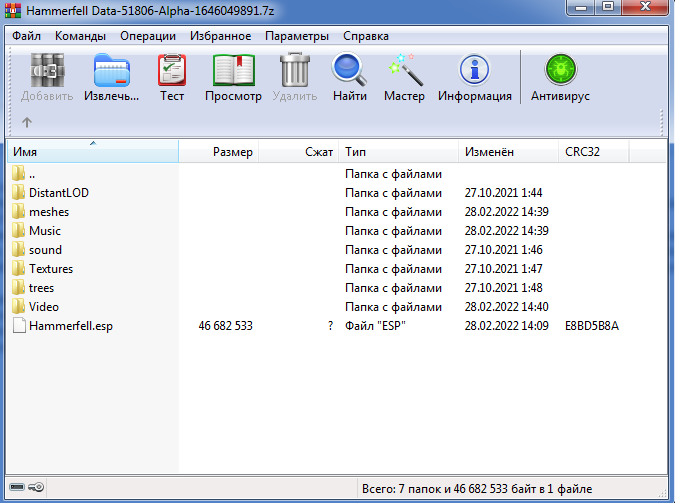The height and width of the screenshot is (503, 675).
Task: Open the Параметры menu
Action: click(x=297, y=36)
